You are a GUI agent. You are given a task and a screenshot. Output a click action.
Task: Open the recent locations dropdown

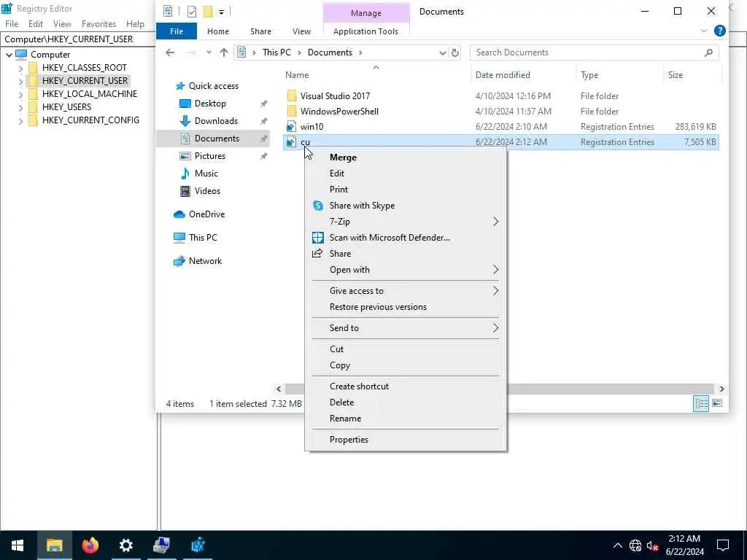coord(209,52)
